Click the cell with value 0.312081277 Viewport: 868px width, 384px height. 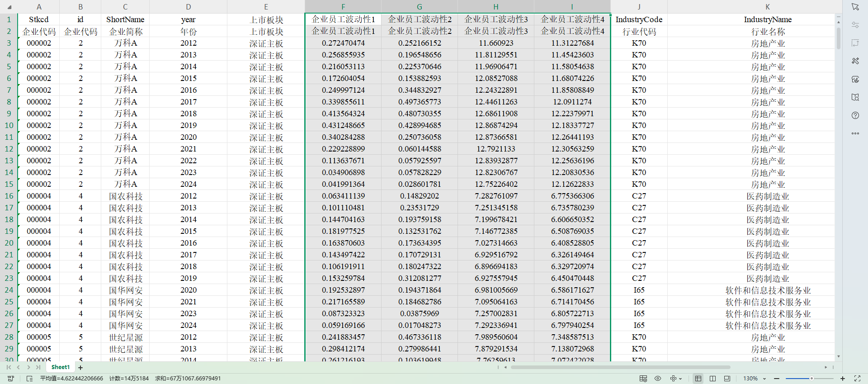[420, 278]
